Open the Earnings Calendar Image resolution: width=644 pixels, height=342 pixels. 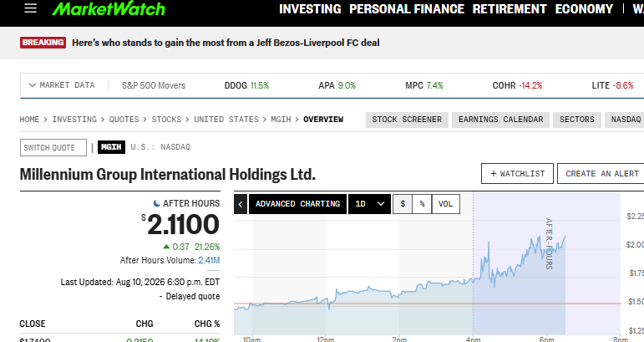[500, 120]
